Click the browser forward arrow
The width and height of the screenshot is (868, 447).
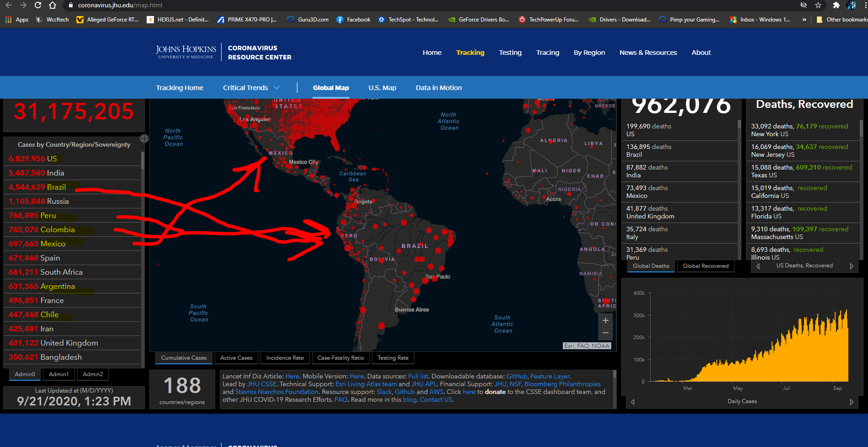[23, 5]
